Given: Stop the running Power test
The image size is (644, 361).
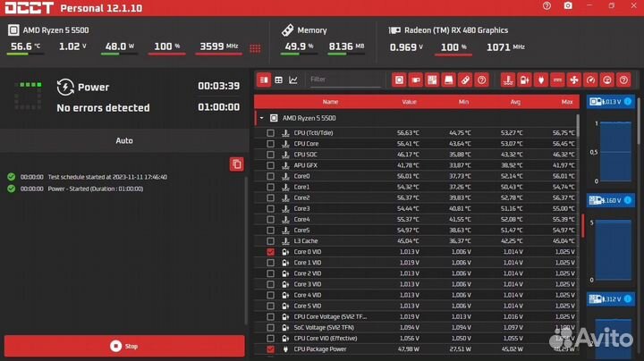Looking at the screenshot, I should (x=124, y=346).
